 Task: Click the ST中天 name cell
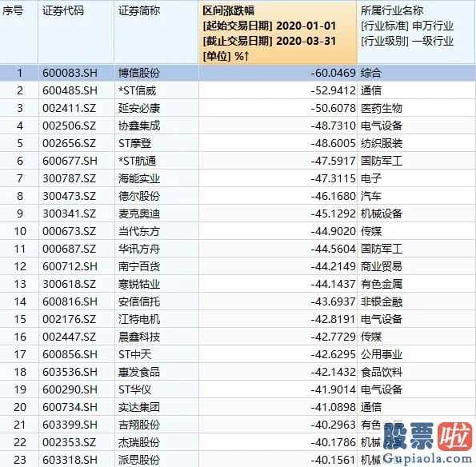(134, 355)
